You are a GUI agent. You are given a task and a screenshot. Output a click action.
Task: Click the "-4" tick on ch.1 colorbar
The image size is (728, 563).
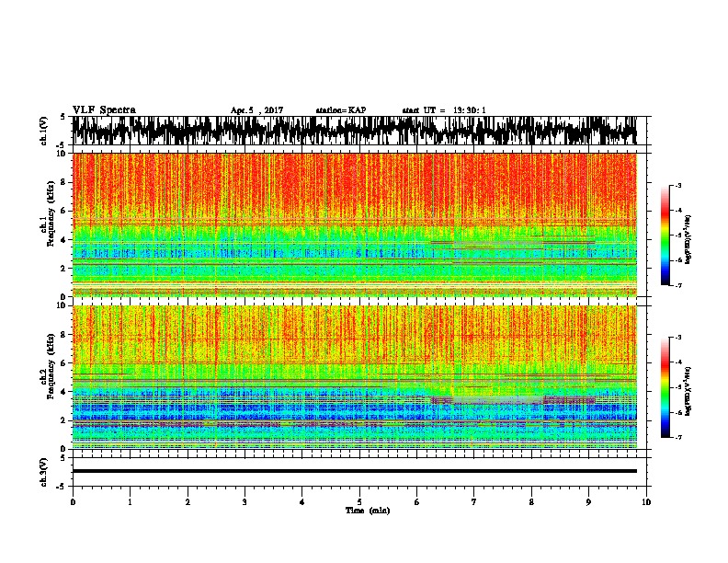pos(678,211)
